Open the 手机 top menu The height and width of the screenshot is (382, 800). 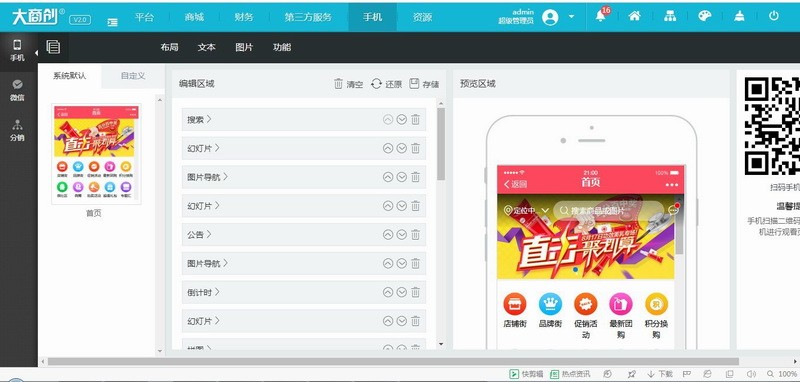372,17
